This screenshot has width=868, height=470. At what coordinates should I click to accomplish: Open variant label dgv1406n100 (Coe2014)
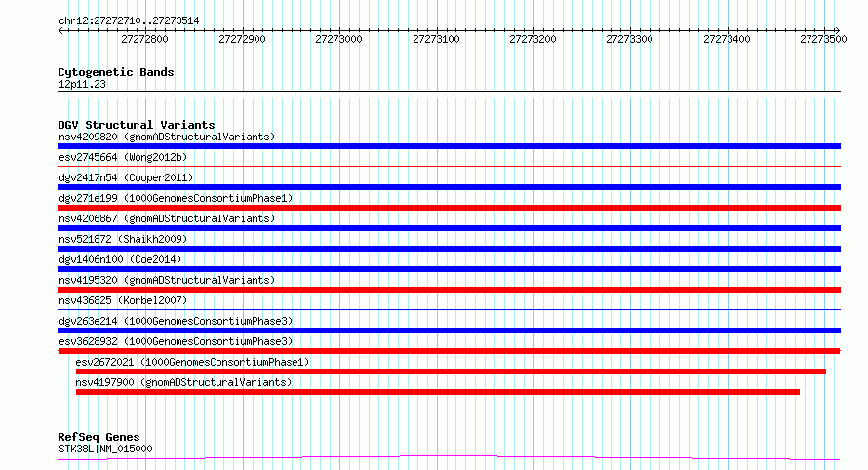pos(120,259)
